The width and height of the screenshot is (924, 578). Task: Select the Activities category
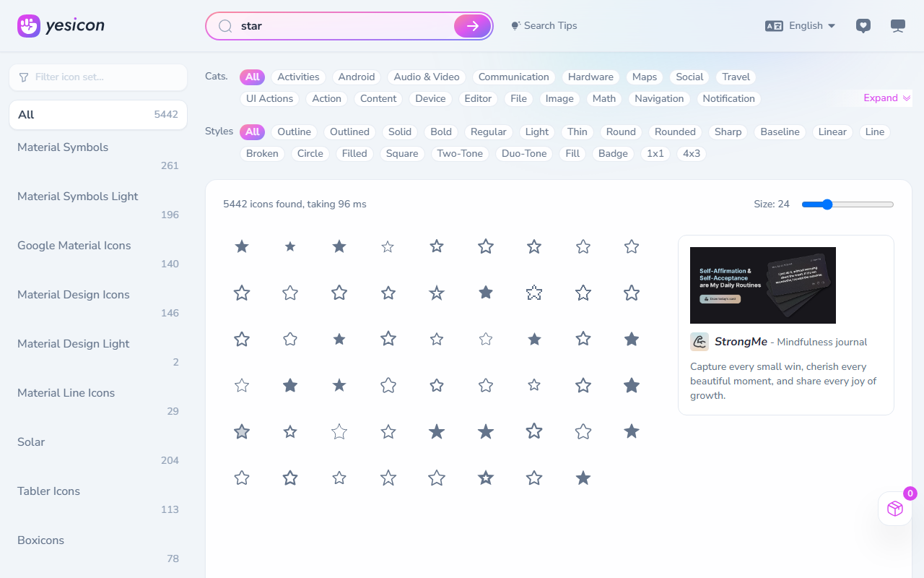298,77
